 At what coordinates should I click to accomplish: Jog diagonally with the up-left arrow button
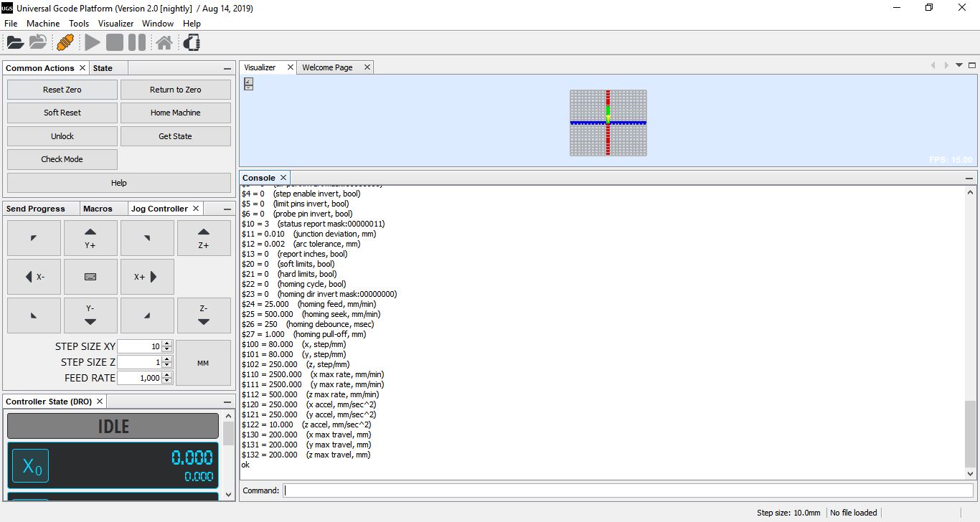coord(34,238)
